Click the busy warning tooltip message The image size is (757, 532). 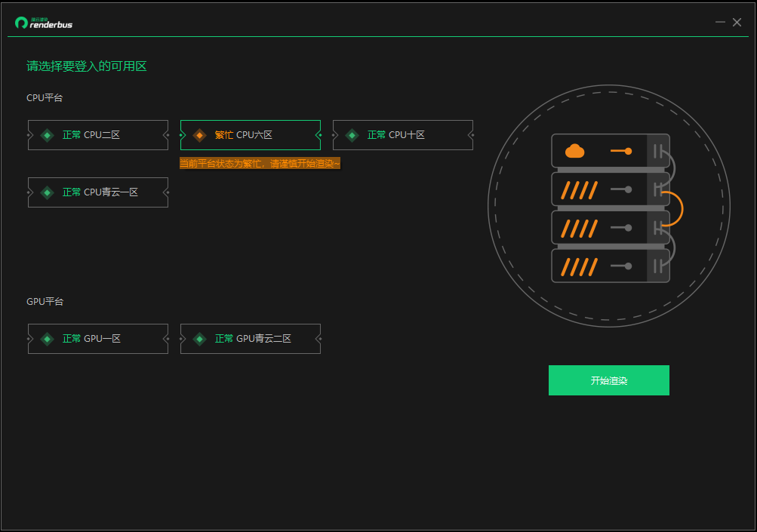coord(257,163)
